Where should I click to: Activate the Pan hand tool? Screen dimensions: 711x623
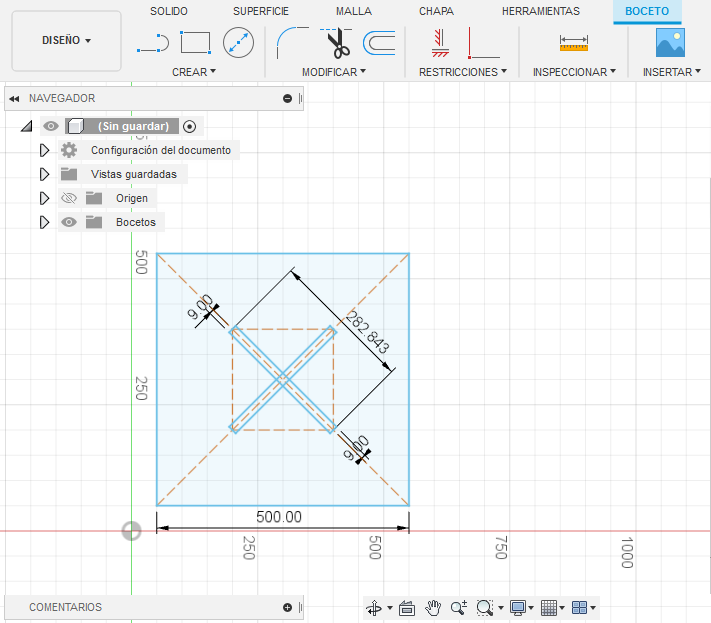(x=433, y=608)
